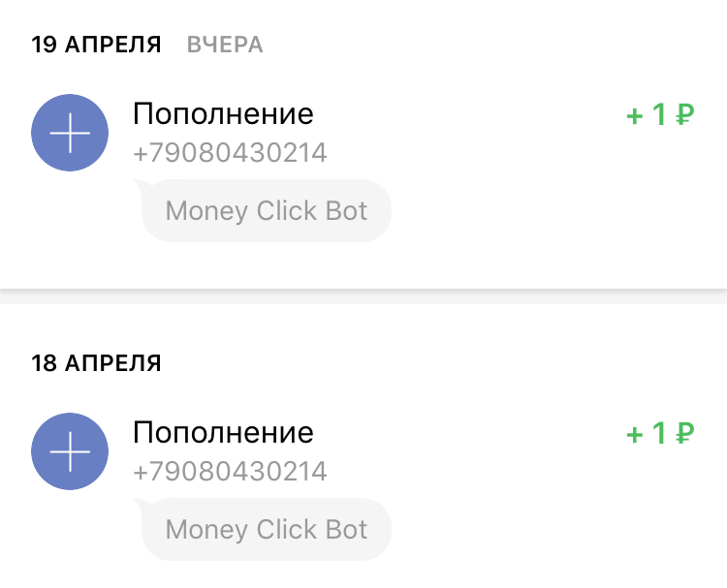
Task: Tap the Money Click Bot comment under 18 April
Action: pyautogui.click(x=267, y=529)
